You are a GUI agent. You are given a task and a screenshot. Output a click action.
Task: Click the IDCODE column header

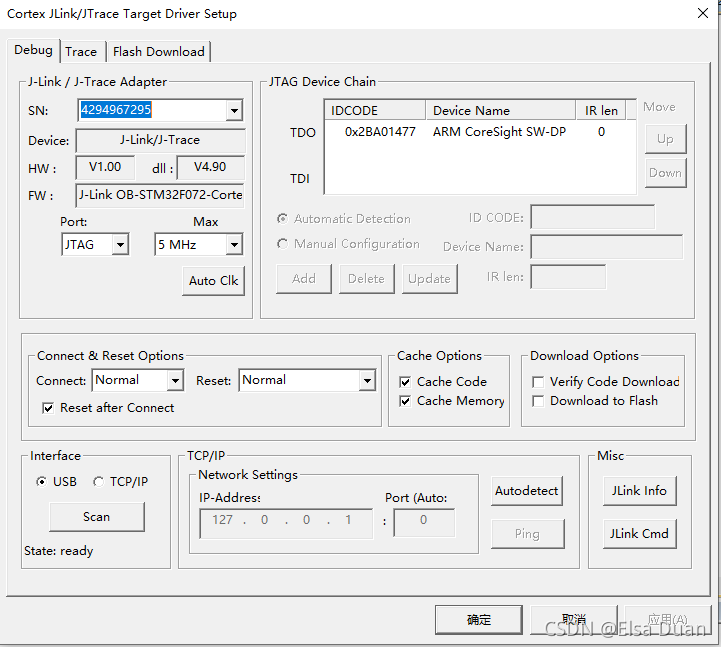coord(376,110)
